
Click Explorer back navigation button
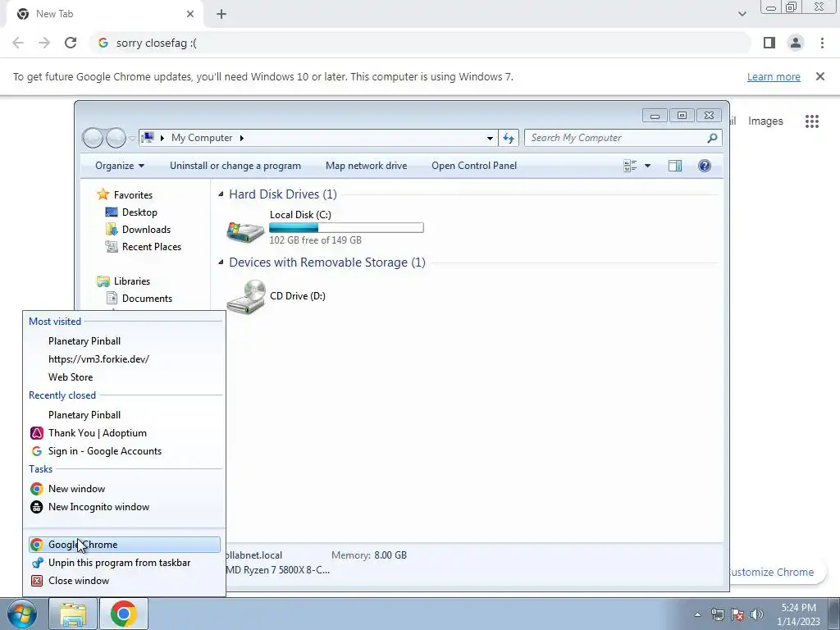pyautogui.click(x=93, y=138)
